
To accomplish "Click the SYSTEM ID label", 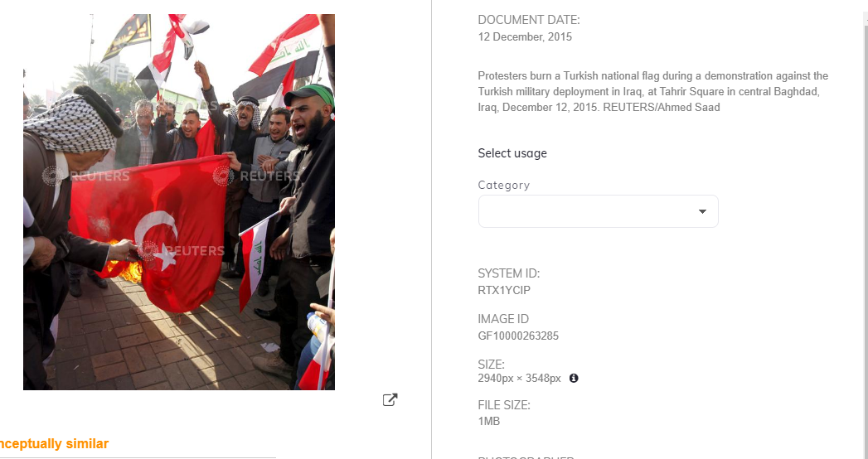I will pos(508,273).
